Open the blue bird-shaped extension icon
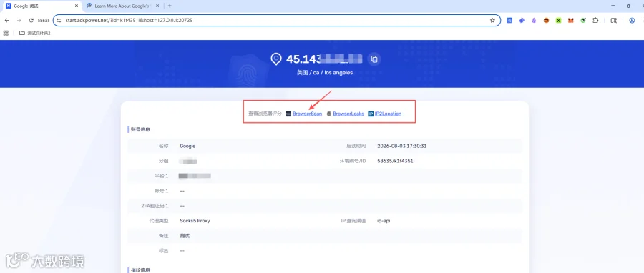644x273 pixels. (522, 21)
